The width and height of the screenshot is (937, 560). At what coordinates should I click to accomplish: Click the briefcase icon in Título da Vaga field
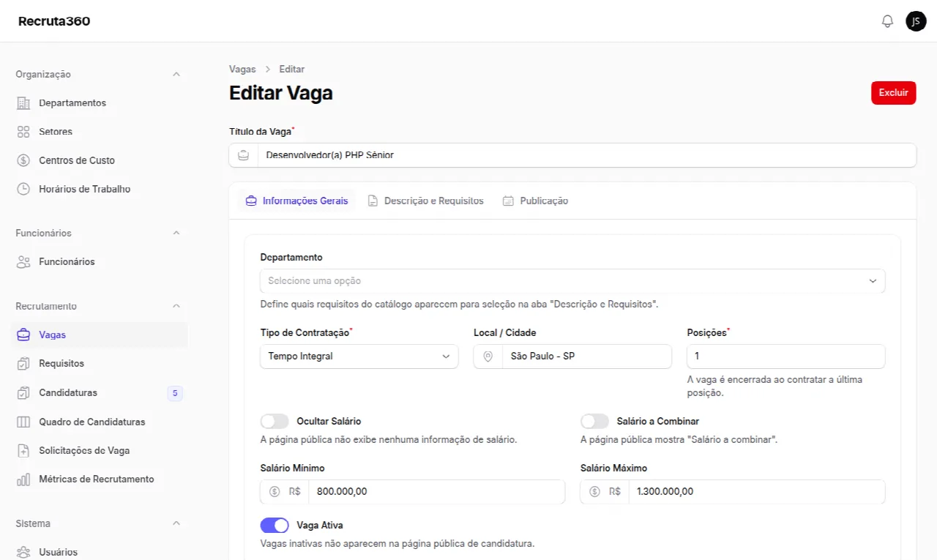pos(244,155)
